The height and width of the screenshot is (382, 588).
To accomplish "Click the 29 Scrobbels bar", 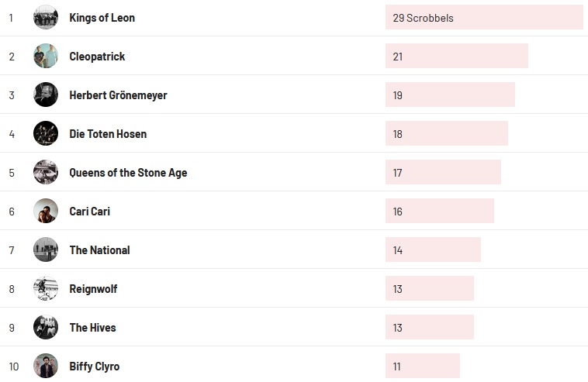I will 483,17.
